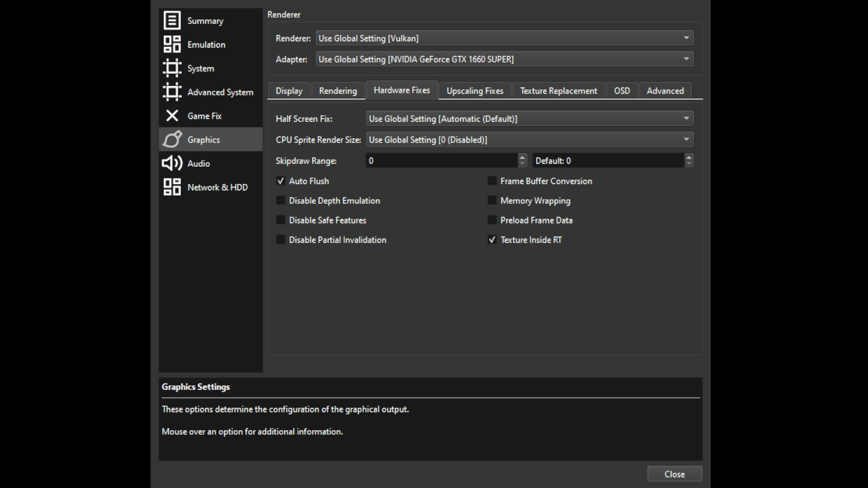The image size is (868, 488).
Task: Open Advanced System settings icon
Action: click(172, 92)
